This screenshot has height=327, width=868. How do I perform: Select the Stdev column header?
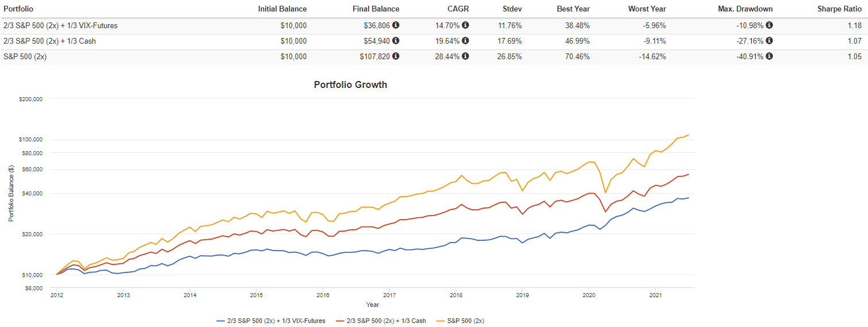tap(510, 9)
